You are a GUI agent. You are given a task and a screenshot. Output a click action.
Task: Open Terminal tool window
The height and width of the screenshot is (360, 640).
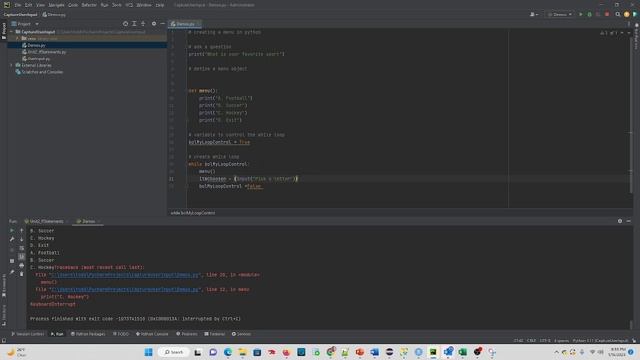click(215, 334)
